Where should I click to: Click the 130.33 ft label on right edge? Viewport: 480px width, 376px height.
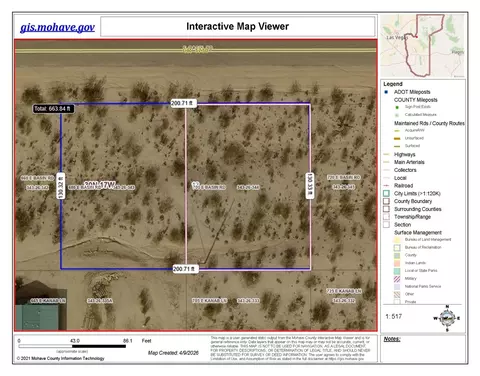(x=310, y=186)
